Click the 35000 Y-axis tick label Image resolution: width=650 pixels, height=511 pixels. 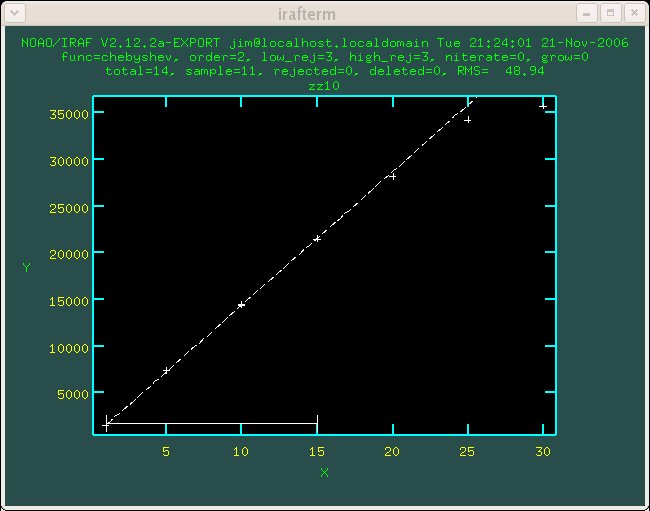pos(69,113)
